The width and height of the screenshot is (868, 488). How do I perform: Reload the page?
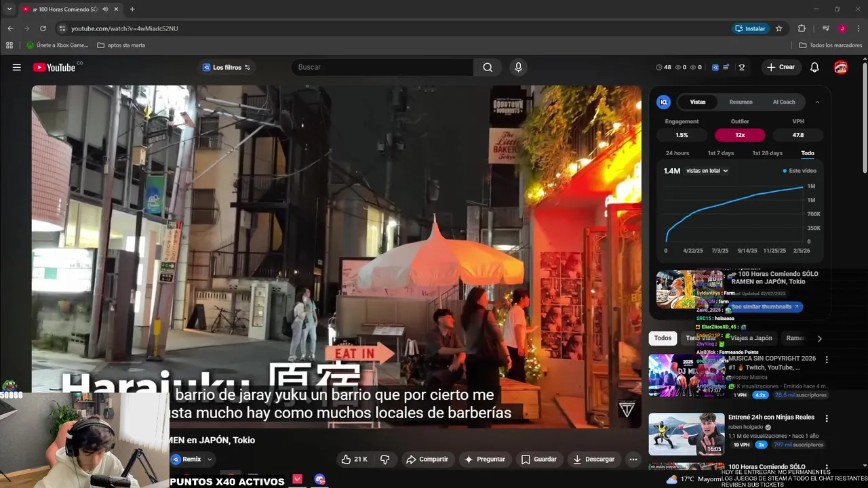click(x=43, y=28)
